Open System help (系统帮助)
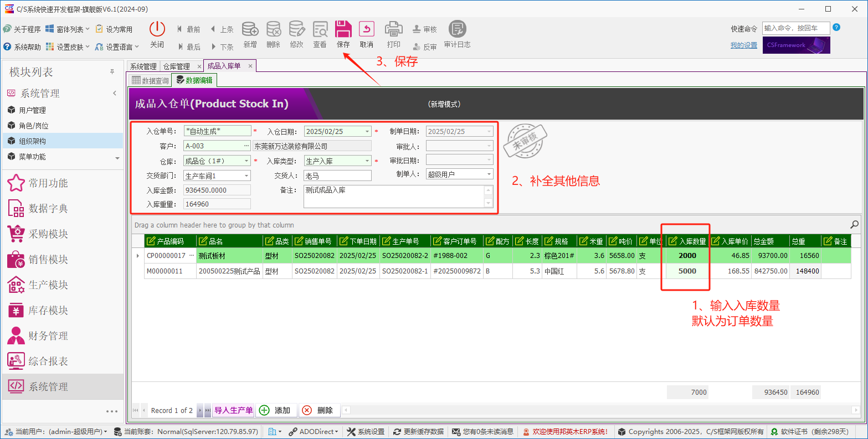 tap(22, 47)
